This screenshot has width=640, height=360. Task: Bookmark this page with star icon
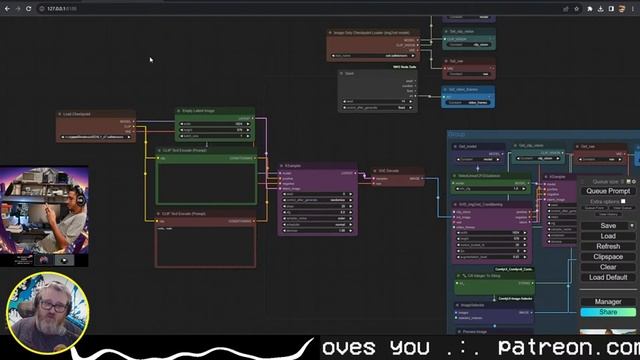tap(576, 9)
